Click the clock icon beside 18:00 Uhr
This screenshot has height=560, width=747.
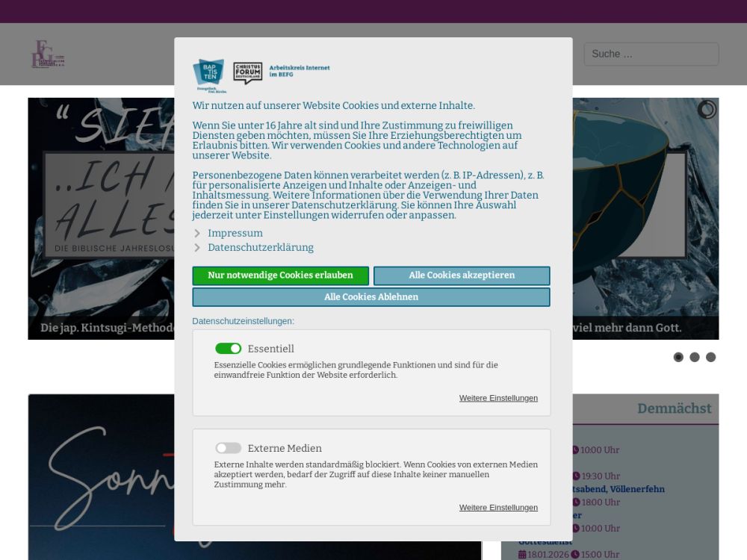click(575, 503)
